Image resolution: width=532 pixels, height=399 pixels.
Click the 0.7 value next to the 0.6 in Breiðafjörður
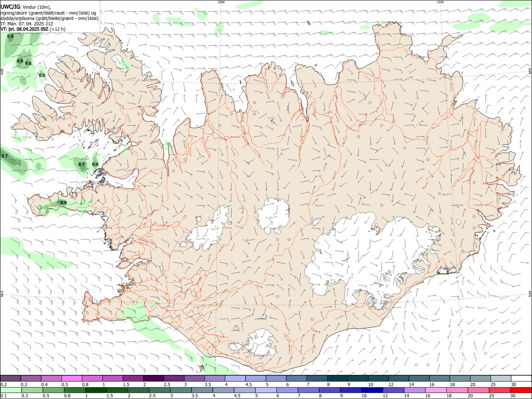pos(81,165)
